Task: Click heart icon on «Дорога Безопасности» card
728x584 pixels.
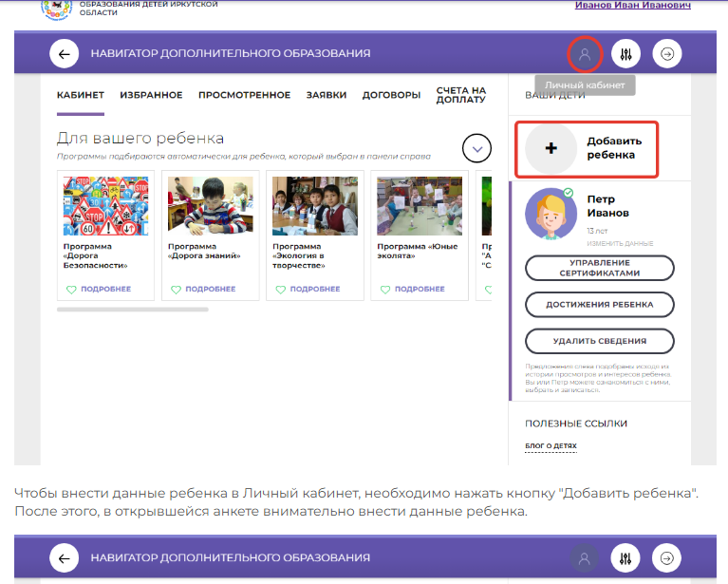Action: pos(71,289)
